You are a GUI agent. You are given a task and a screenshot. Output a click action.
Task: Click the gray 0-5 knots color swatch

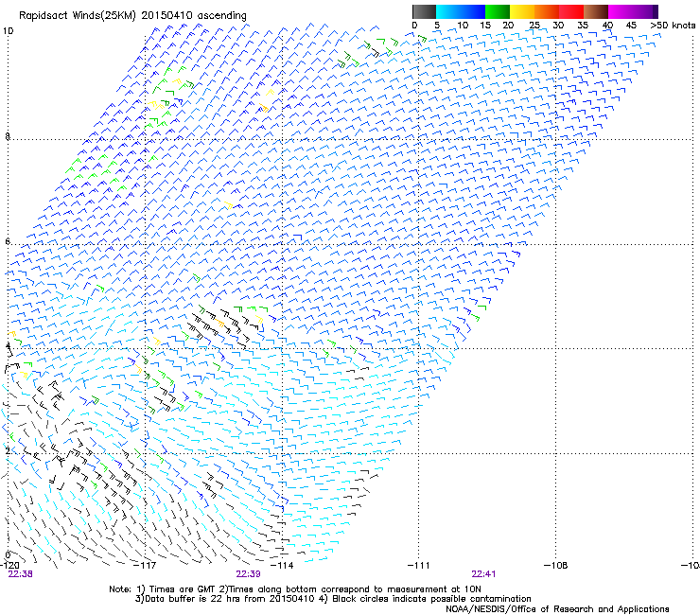424,11
